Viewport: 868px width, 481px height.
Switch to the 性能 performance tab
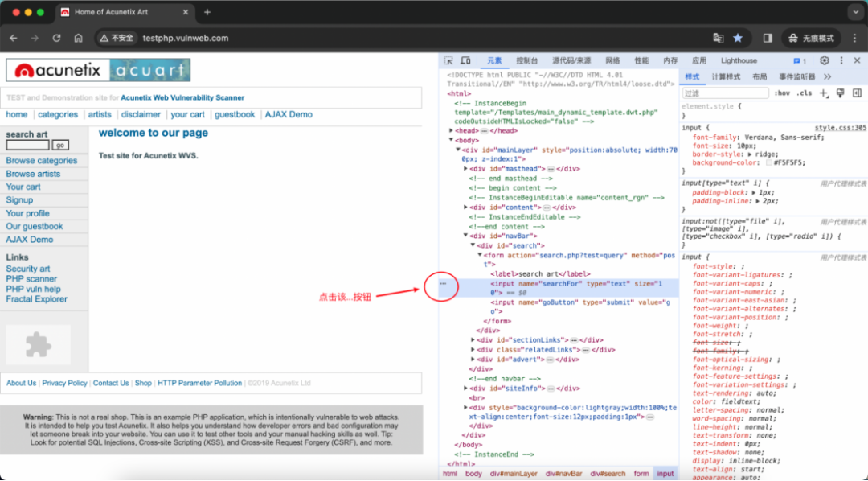[641, 60]
